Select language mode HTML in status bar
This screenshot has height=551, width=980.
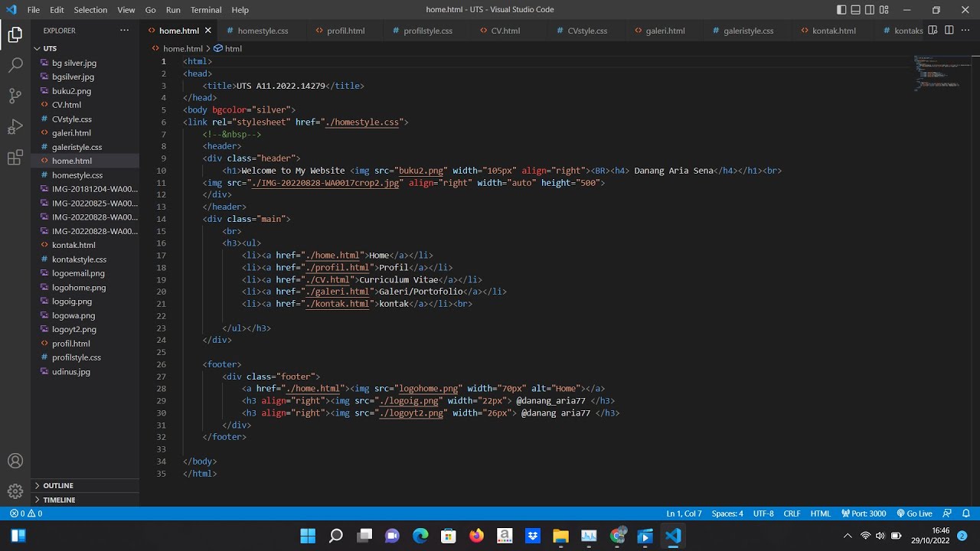pos(821,514)
